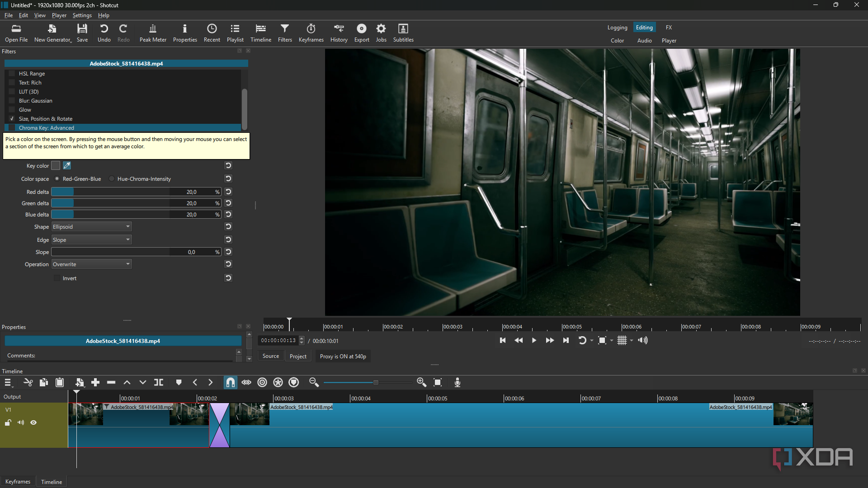Viewport: 868px width, 488px height.
Task: Click the Key color swatch
Action: coord(56,166)
